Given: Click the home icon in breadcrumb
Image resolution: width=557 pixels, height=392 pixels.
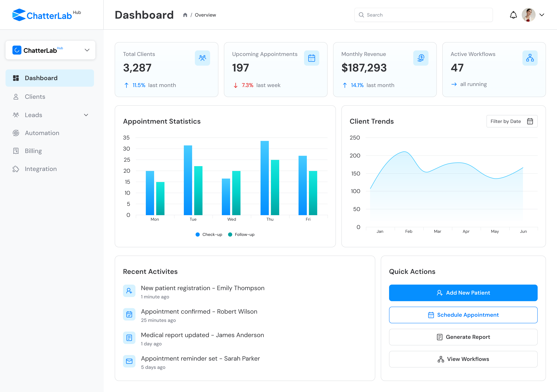Looking at the screenshot, I should (185, 15).
